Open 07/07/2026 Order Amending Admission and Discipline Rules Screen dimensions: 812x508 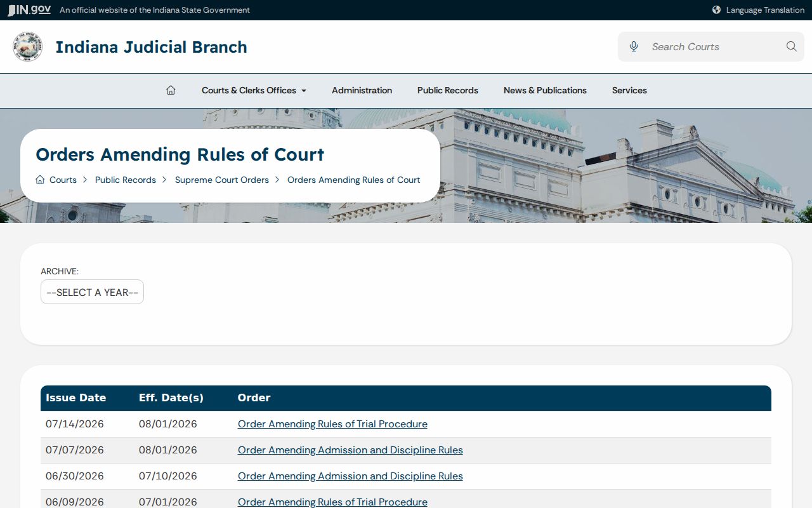pyautogui.click(x=350, y=450)
